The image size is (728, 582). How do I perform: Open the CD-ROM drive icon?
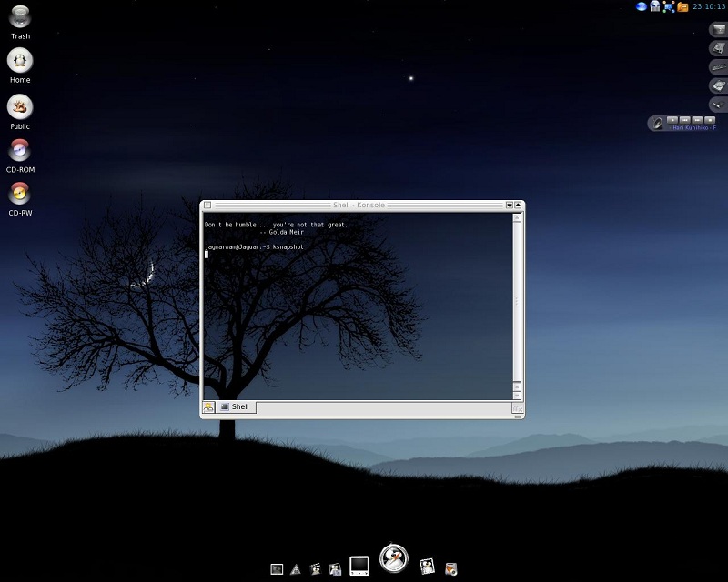pos(20,150)
